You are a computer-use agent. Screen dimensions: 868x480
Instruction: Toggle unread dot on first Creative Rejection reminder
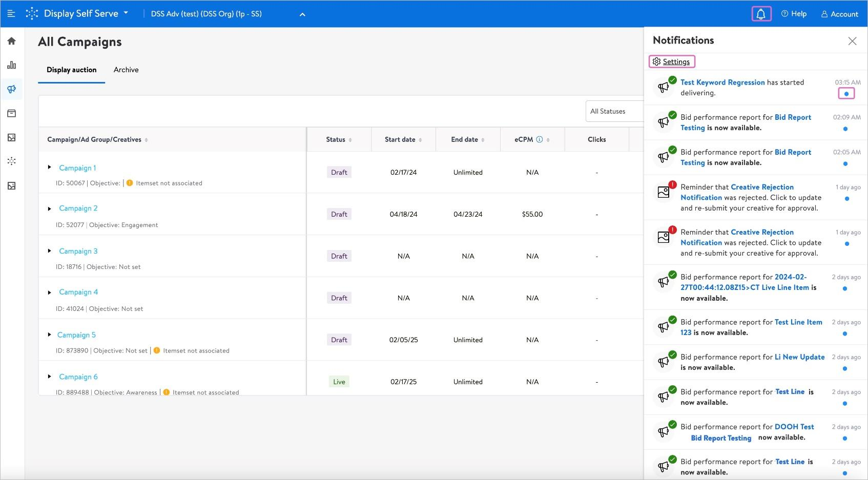[846, 199]
